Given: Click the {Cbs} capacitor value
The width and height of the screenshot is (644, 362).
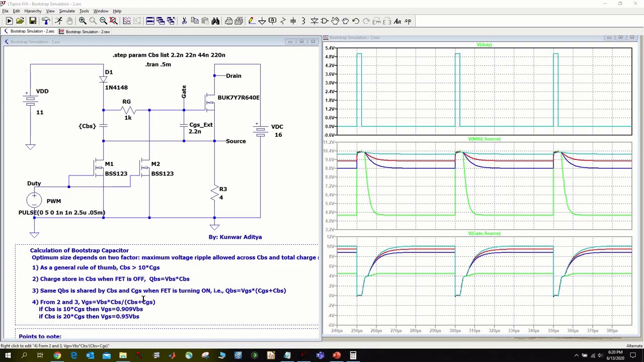Looking at the screenshot, I should (x=87, y=126).
